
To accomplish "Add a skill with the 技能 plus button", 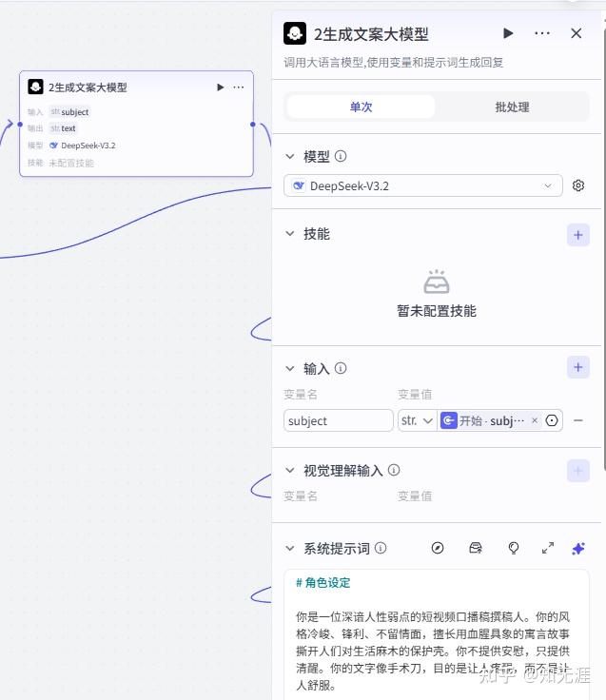I will click(577, 235).
